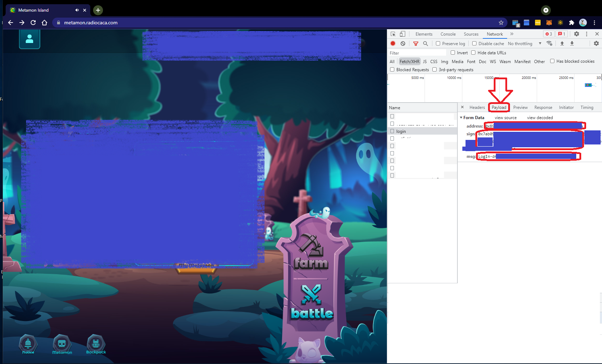602x364 pixels.
Task: Show more DevTools panels with the chevron
Action: click(x=512, y=34)
